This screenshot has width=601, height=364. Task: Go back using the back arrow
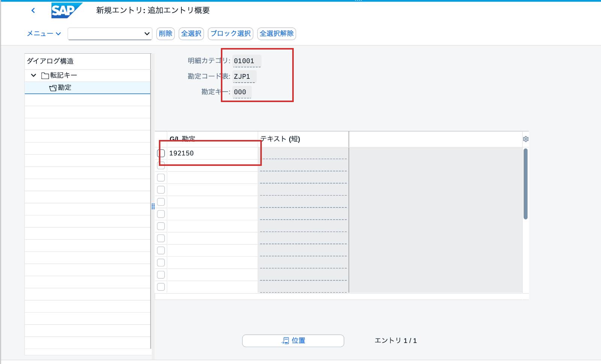[33, 11]
